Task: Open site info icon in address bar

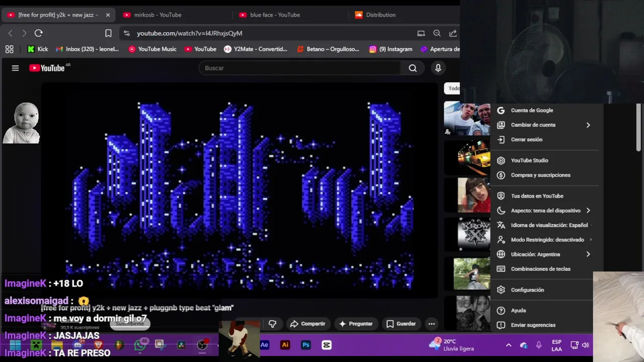Action: pyautogui.click(x=127, y=33)
